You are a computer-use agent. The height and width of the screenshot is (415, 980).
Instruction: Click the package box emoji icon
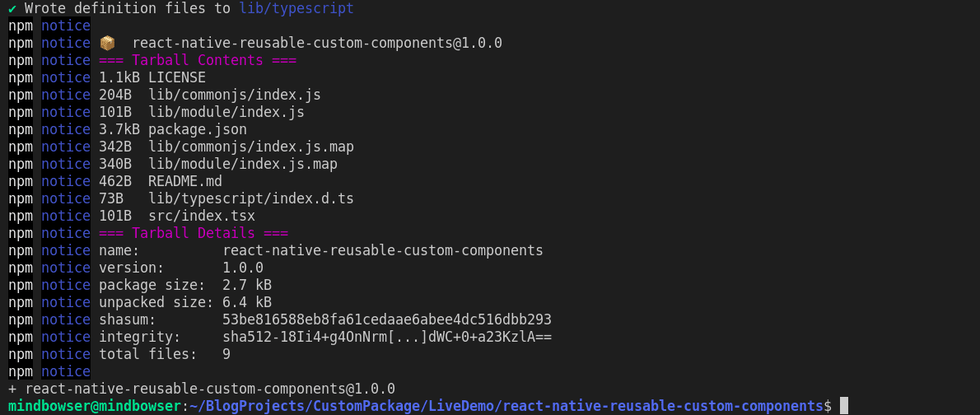pos(107,43)
